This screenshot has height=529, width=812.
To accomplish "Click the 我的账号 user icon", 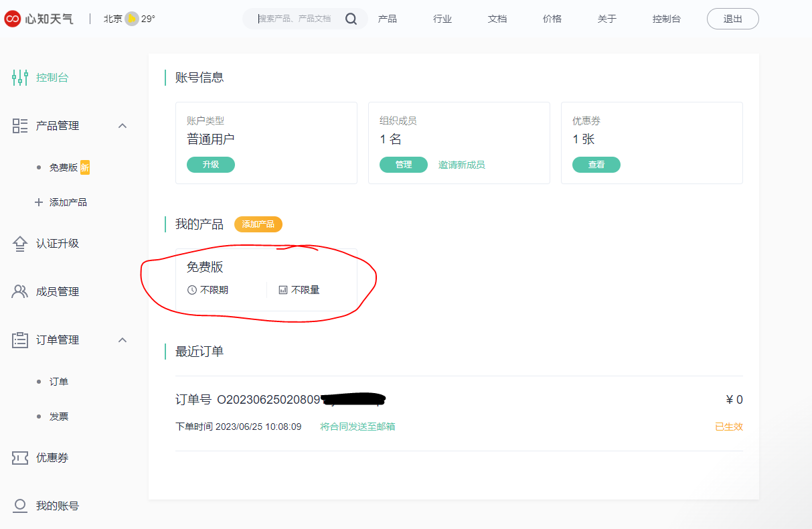I will coord(20,506).
